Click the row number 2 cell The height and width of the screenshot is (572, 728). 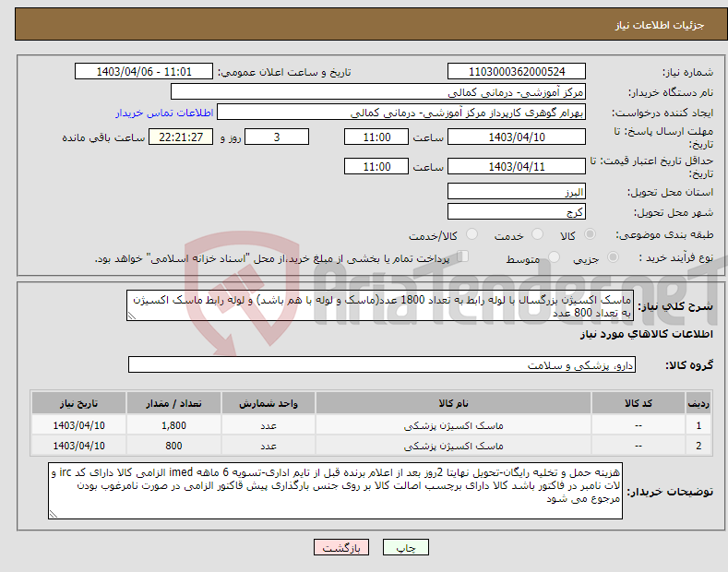click(x=698, y=446)
